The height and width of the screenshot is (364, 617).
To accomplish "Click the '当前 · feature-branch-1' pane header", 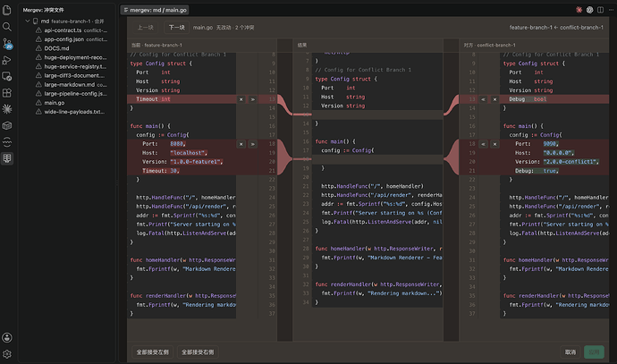I will point(156,46).
